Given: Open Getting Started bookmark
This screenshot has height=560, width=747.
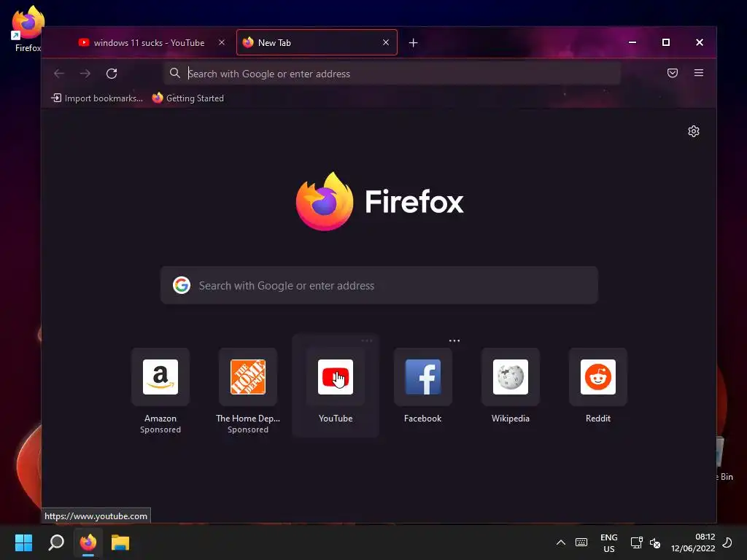Looking at the screenshot, I should 187,98.
